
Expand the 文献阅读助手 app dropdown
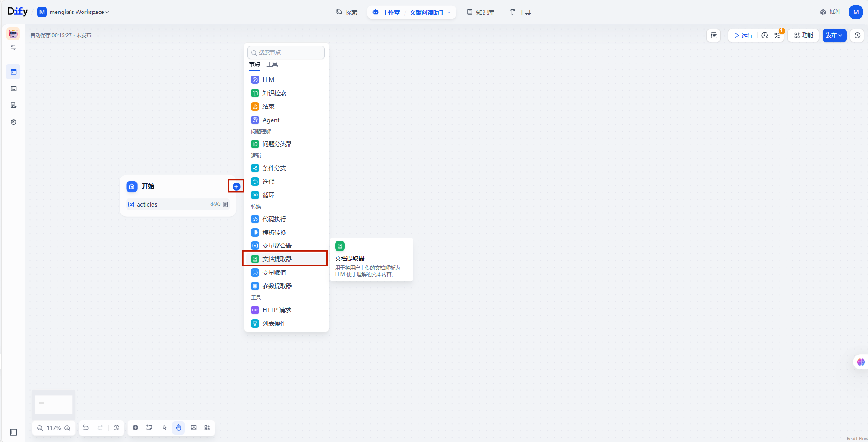point(430,13)
